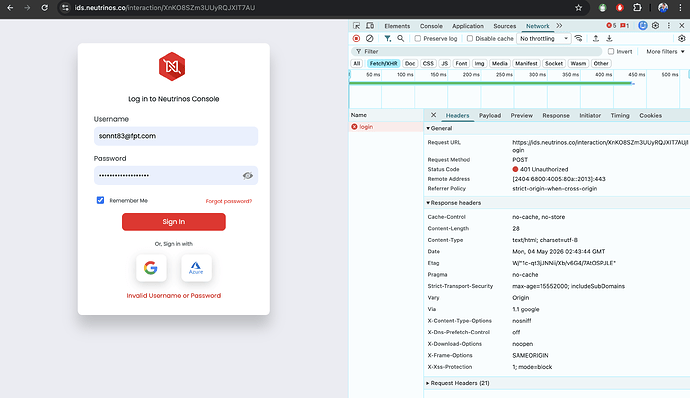The width and height of the screenshot is (690, 398).
Task: Click the issues count badge
Action: [625, 26]
